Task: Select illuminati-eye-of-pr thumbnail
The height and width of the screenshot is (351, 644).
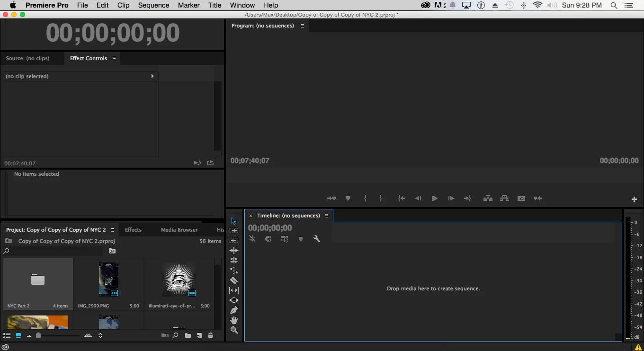Action: pos(179,279)
